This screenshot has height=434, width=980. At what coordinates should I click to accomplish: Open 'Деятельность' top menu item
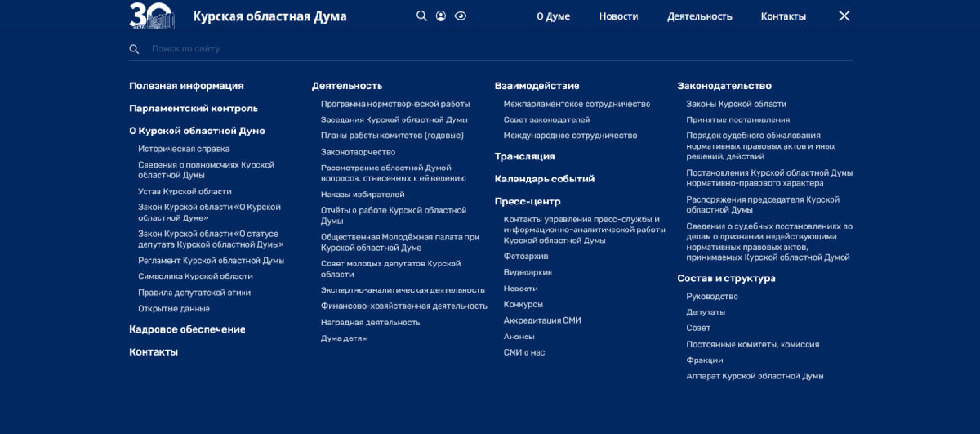click(699, 16)
